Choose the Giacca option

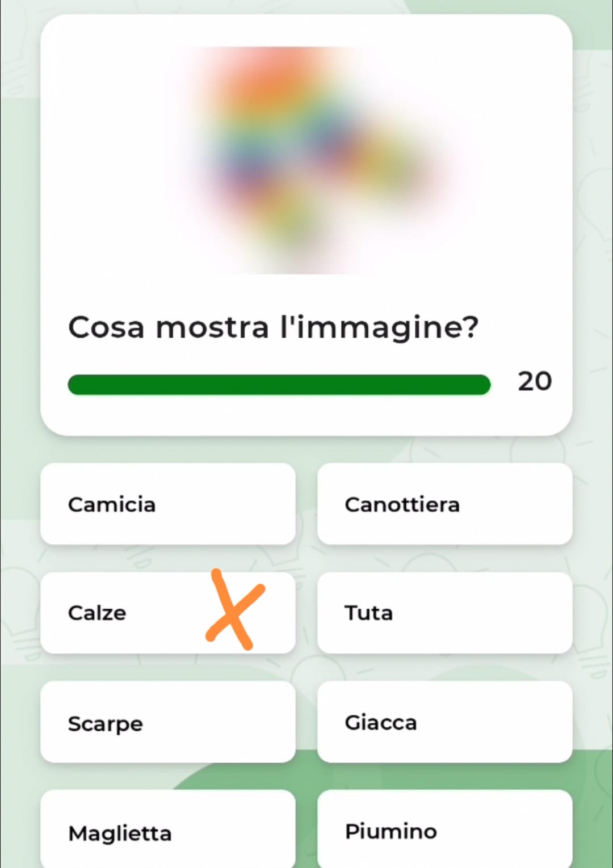click(444, 722)
